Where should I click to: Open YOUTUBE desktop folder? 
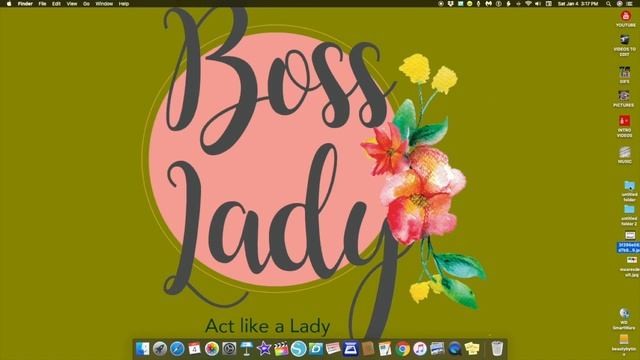[625, 19]
